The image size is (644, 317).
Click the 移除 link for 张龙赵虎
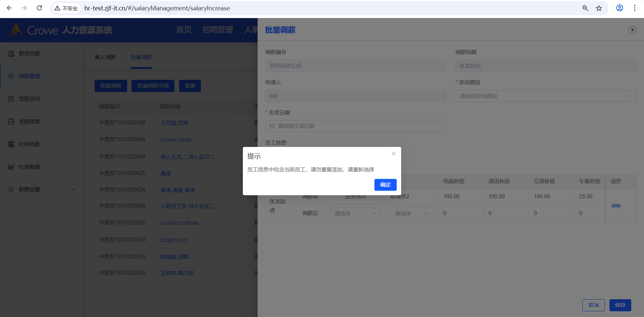(616, 206)
